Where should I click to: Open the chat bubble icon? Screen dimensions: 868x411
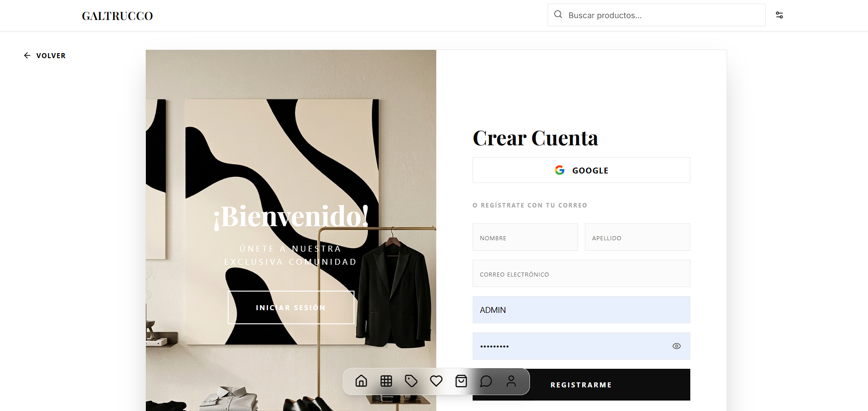coord(486,381)
